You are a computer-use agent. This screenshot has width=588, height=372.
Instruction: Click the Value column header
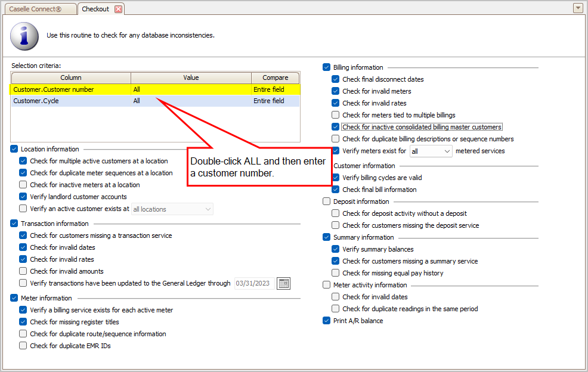(191, 77)
